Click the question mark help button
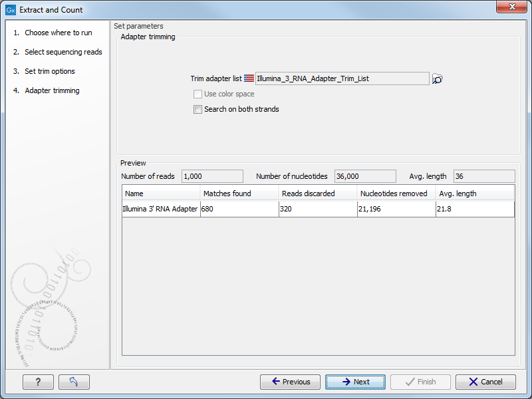The height and width of the screenshot is (399, 532). [x=38, y=382]
